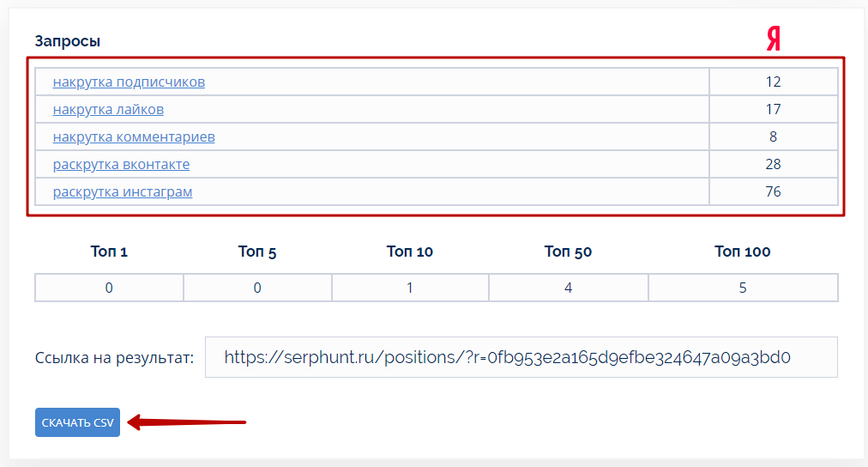Click the Топ 100 column header
Screen dimensions: 868x467
click(742, 252)
